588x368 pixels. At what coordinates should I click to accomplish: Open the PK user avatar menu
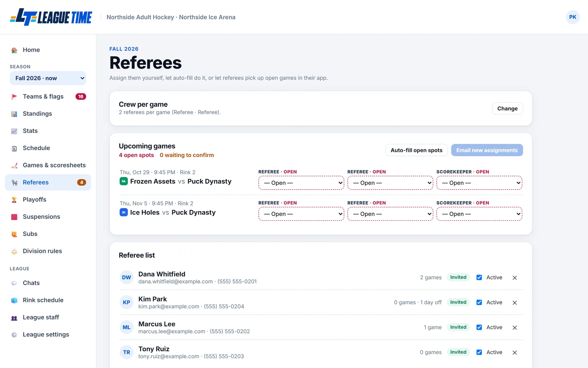click(x=573, y=17)
